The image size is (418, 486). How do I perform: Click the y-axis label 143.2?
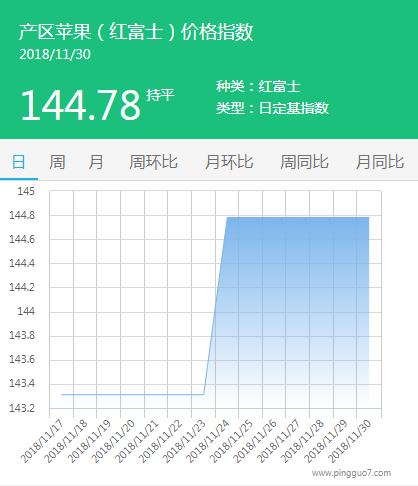point(22,408)
